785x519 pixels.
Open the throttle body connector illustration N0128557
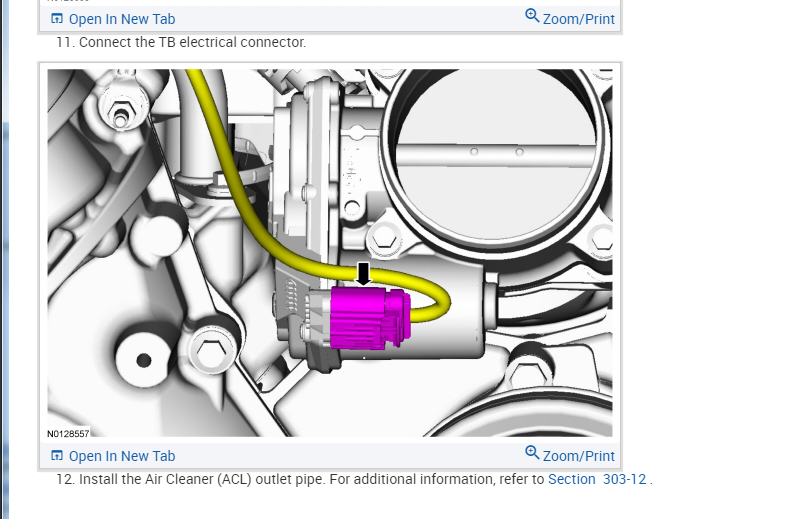pos(329,253)
